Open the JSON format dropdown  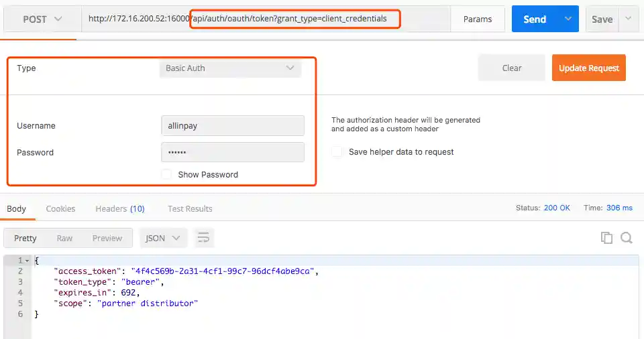[163, 238]
